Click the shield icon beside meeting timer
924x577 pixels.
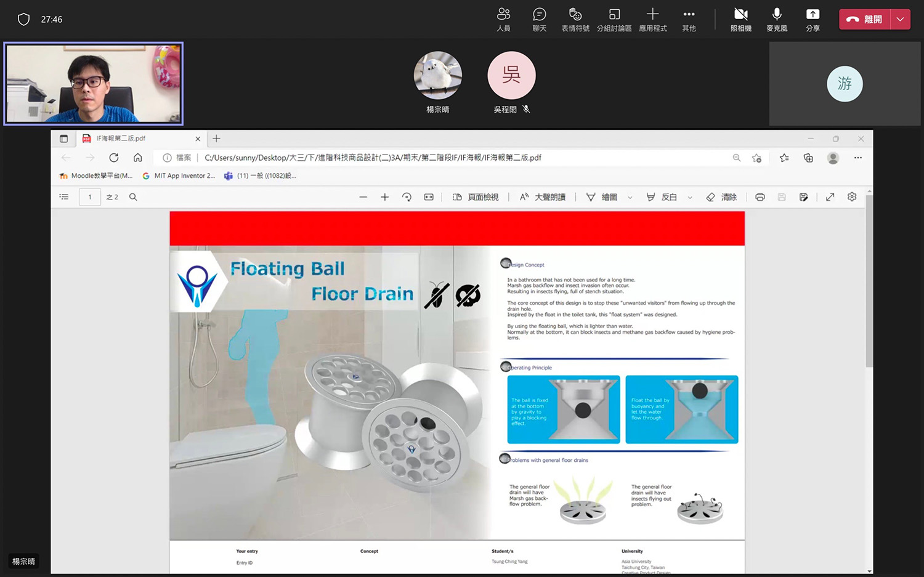[x=23, y=20]
